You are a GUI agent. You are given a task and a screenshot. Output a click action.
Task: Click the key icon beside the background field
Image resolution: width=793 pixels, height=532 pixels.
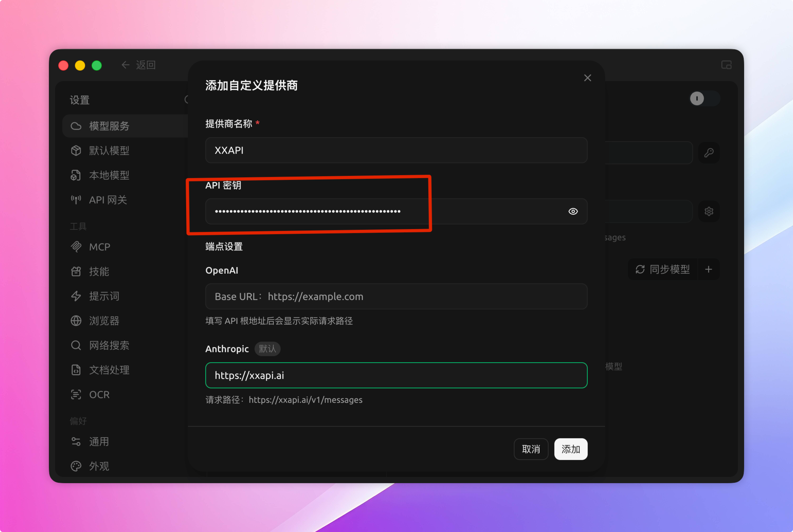[x=709, y=153]
